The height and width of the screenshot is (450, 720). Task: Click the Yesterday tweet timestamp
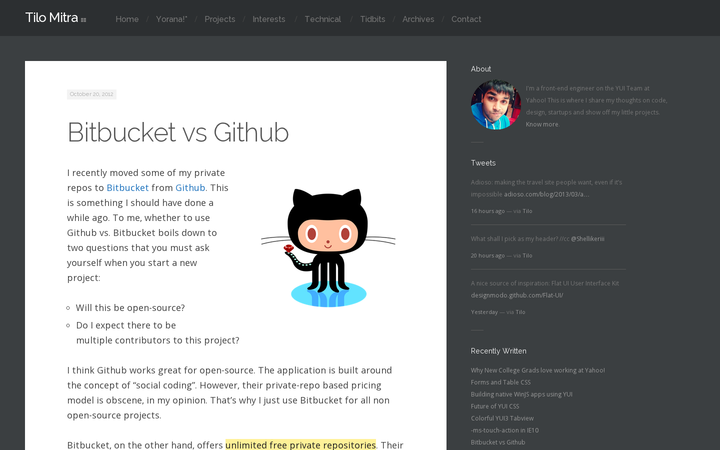(x=484, y=312)
